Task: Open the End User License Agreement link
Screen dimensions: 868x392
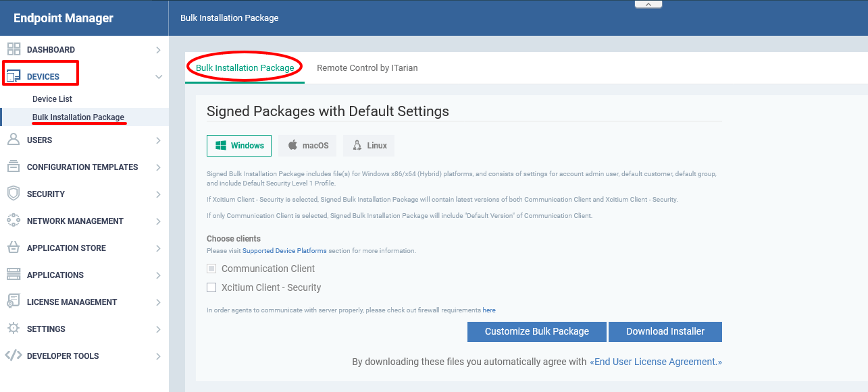Action: [x=656, y=362]
